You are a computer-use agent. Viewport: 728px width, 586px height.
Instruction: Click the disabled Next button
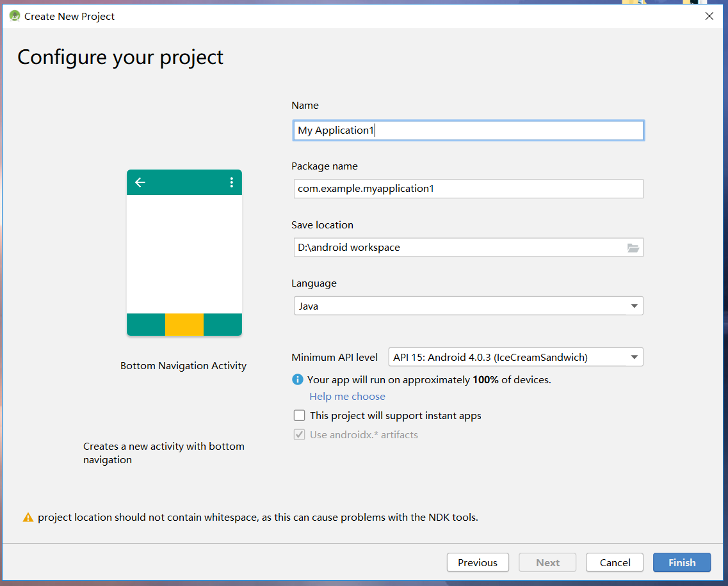[x=547, y=562]
